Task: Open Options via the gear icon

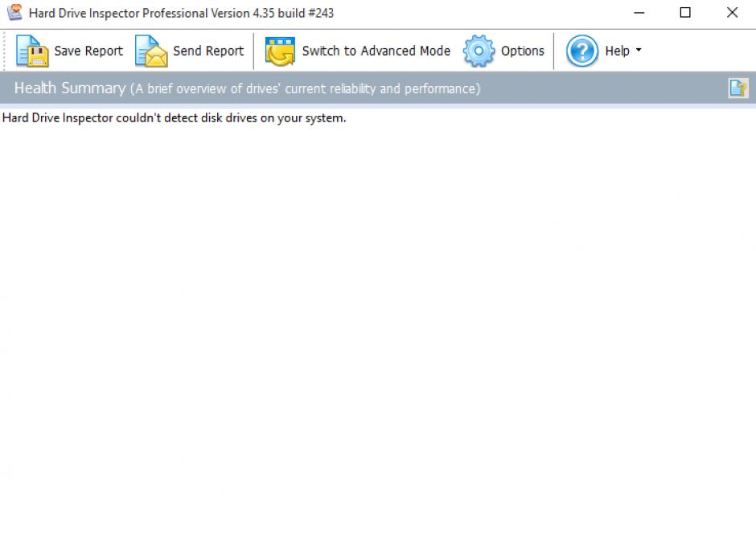Action: [479, 51]
